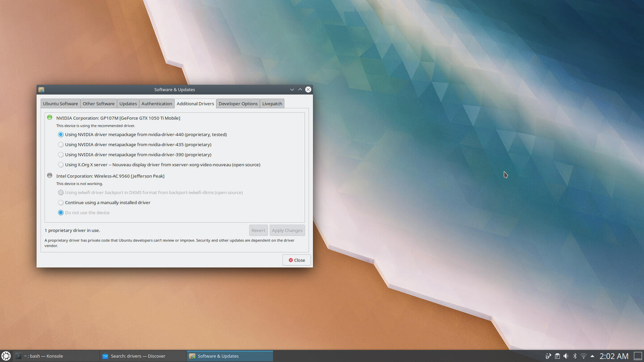644x362 pixels.
Task: Open the Authentication tab
Action: [x=157, y=104]
